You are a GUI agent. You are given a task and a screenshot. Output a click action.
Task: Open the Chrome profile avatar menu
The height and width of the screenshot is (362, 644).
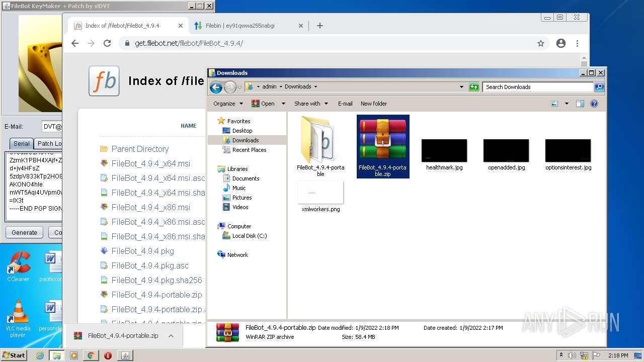[x=561, y=43]
